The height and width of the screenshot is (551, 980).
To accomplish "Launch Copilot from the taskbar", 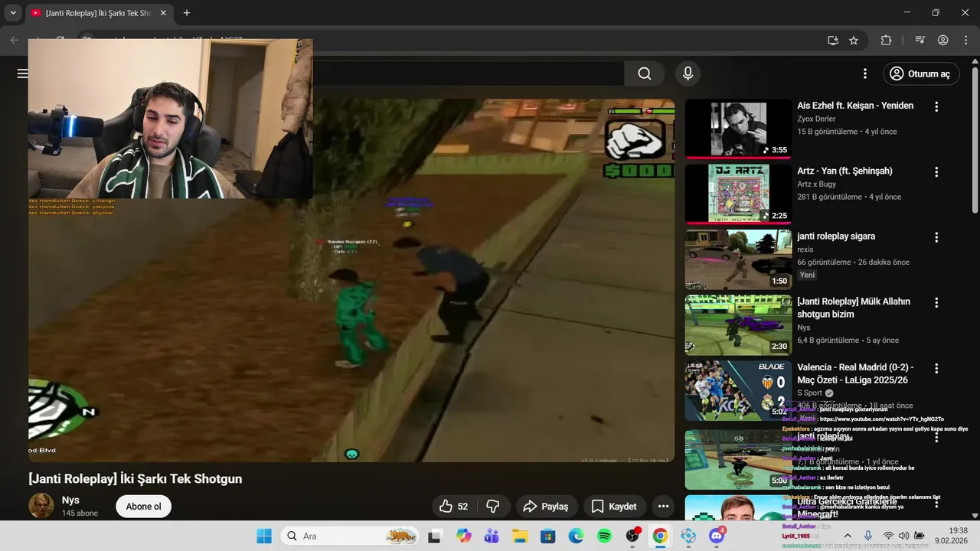I will (464, 536).
